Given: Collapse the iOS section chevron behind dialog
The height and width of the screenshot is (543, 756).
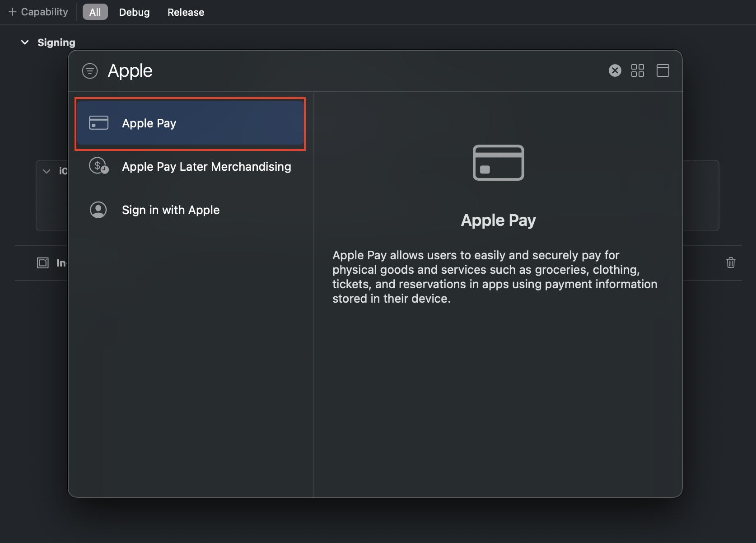Looking at the screenshot, I should [47, 171].
